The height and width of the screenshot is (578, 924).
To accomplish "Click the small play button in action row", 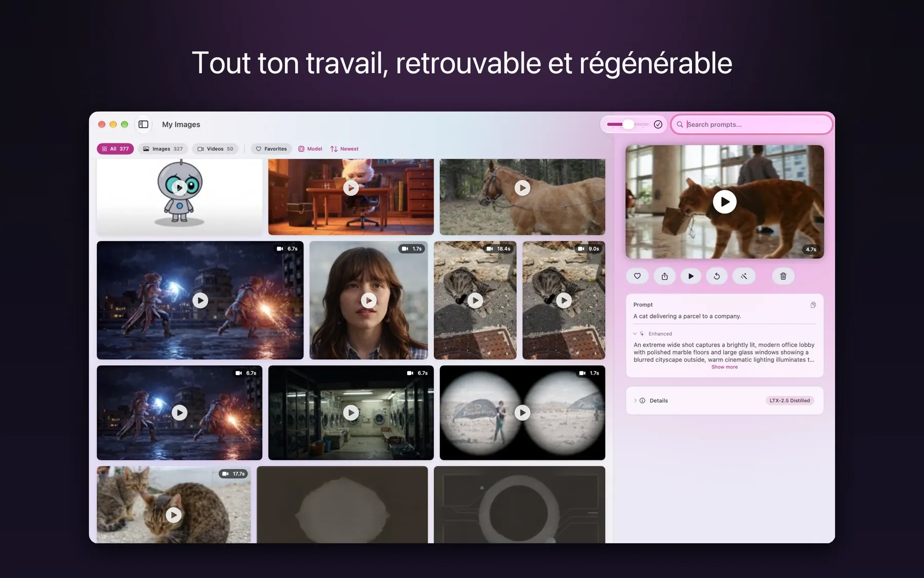I will click(691, 276).
